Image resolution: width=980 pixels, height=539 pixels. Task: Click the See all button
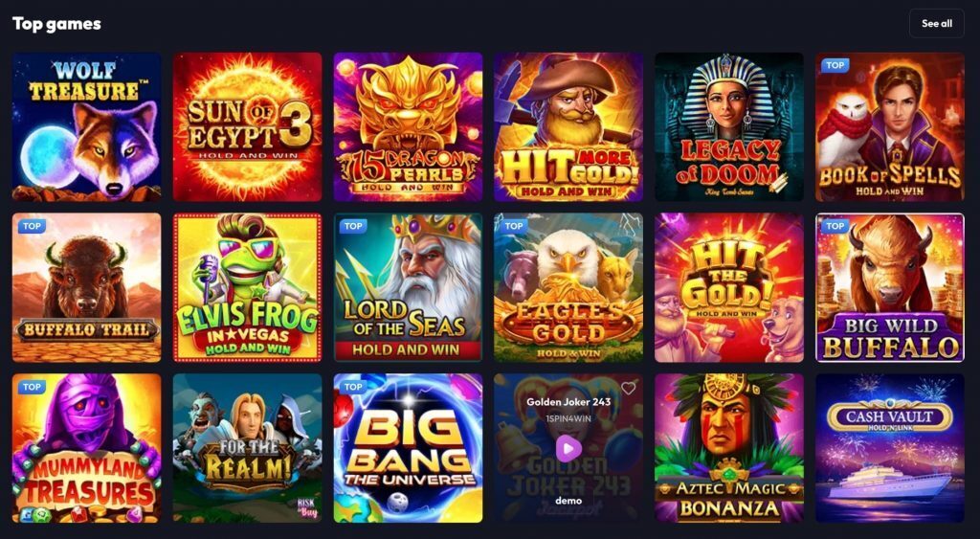pyautogui.click(x=937, y=23)
